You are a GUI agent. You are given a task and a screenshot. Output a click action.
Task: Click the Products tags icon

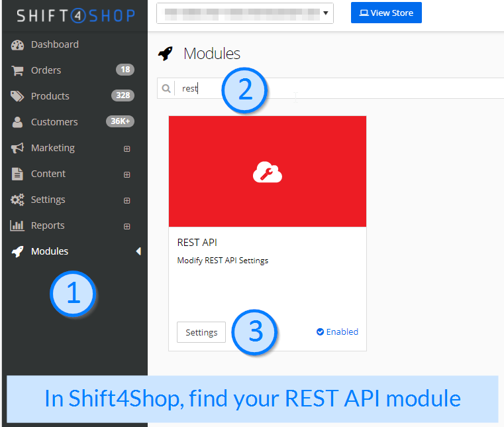click(x=17, y=96)
